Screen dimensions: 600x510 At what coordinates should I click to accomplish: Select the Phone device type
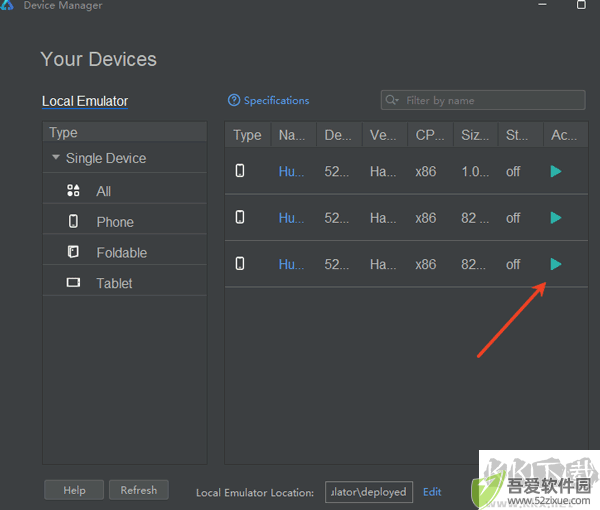(125, 222)
